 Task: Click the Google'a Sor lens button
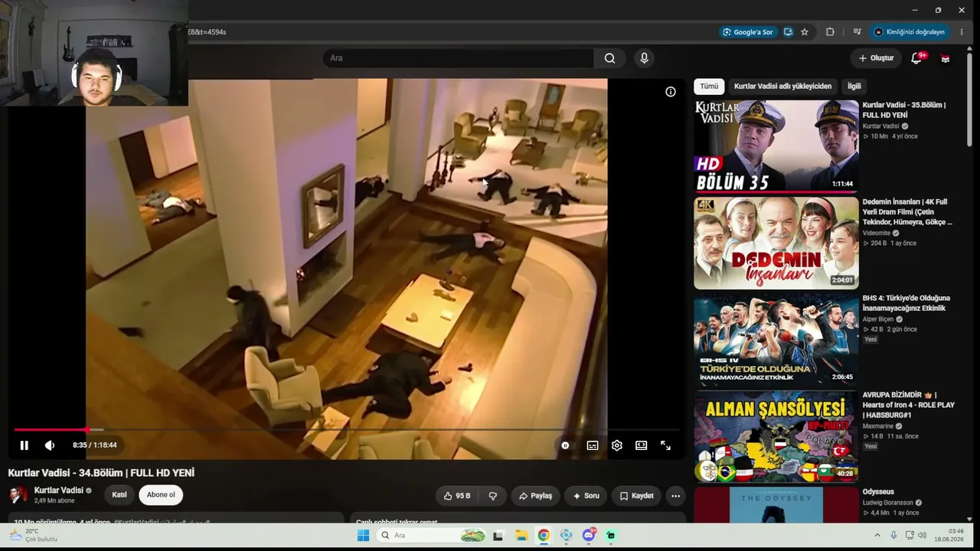(x=748, y=32)
